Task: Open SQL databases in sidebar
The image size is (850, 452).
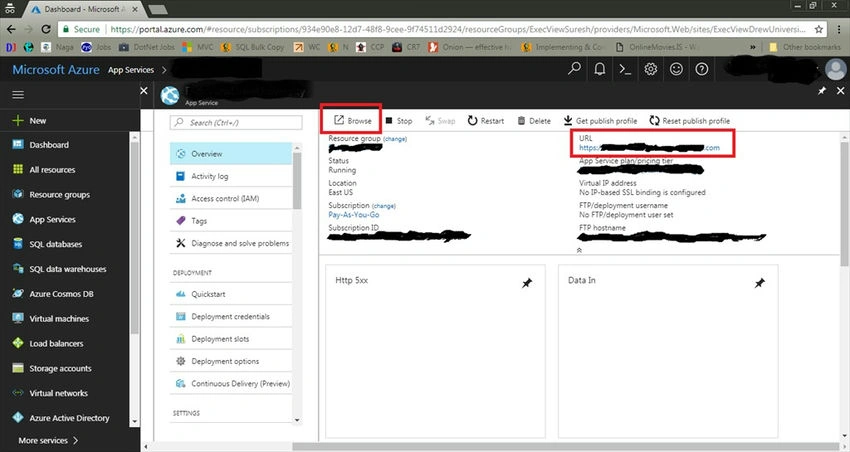Action: pos(47,244)
